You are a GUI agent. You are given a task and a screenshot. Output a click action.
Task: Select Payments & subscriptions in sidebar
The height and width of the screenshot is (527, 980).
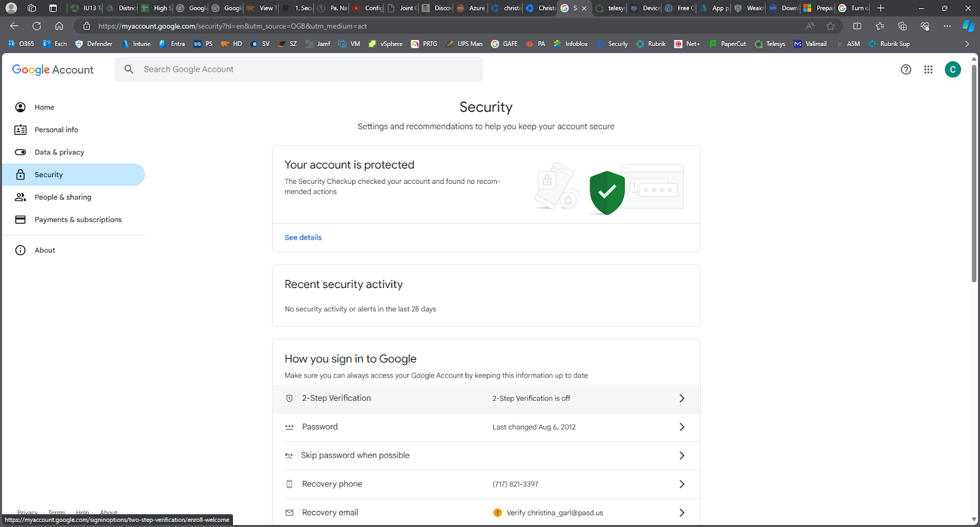click(73, 219)
